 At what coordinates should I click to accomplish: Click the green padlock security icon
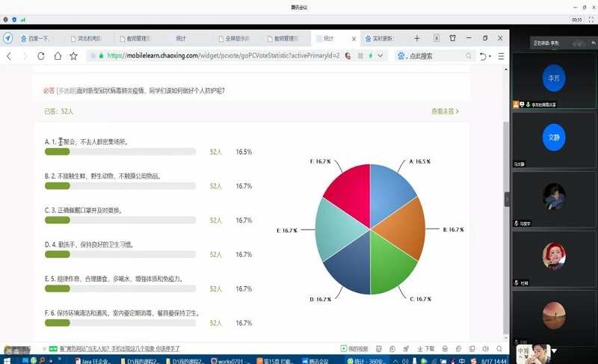(101, 55)
